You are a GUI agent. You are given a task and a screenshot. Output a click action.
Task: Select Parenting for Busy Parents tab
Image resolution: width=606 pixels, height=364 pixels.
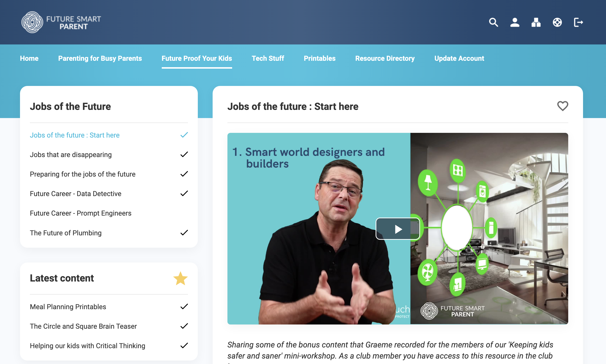point(100,58)
